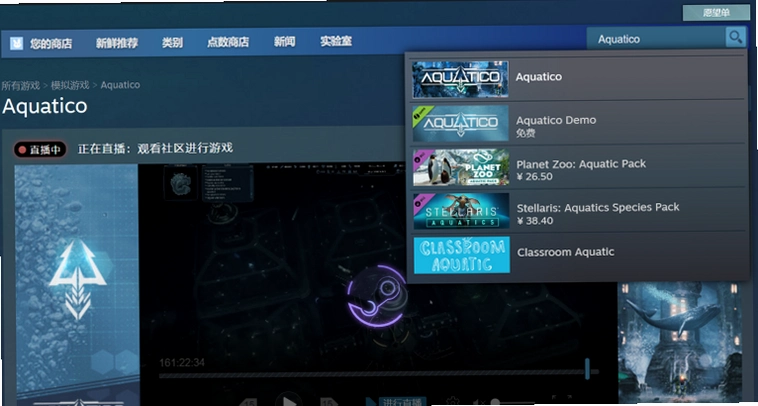Click the 所有游戏 breadcrumb link
758x406 pixels.
pos(20,86)
